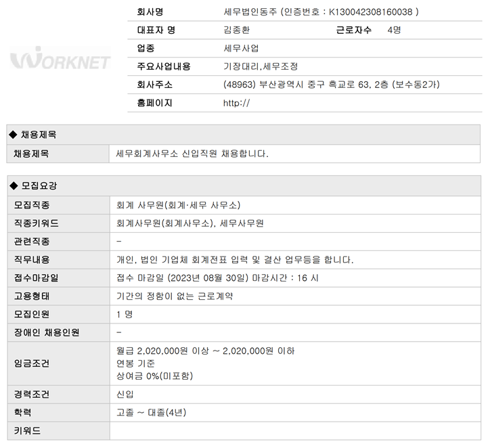490x448 pixels.
Task: Click the 회사명 label
Action: [150, 12]
